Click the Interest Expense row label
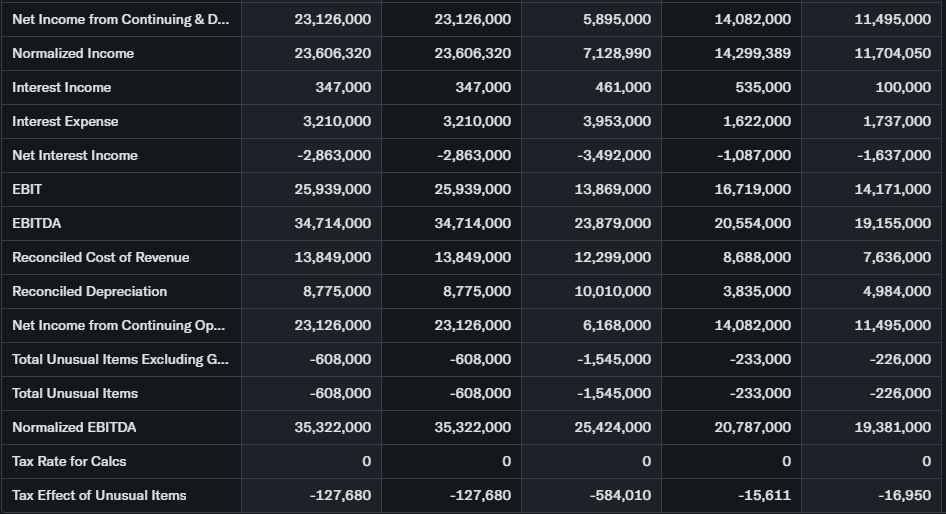This screenshot has height=514, width=946. click(65, 122)
